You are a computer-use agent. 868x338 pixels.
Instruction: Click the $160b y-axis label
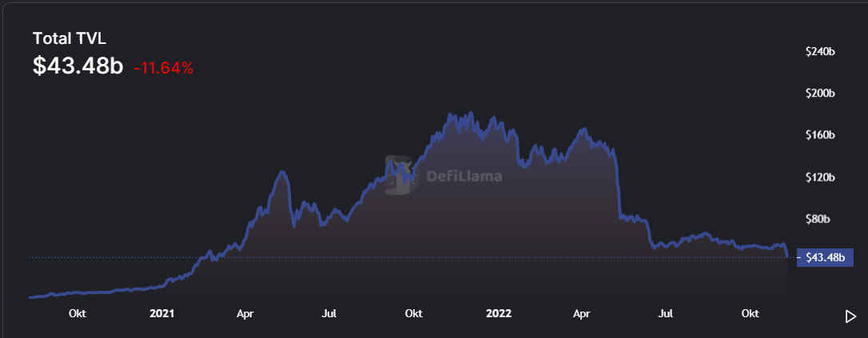820,136
